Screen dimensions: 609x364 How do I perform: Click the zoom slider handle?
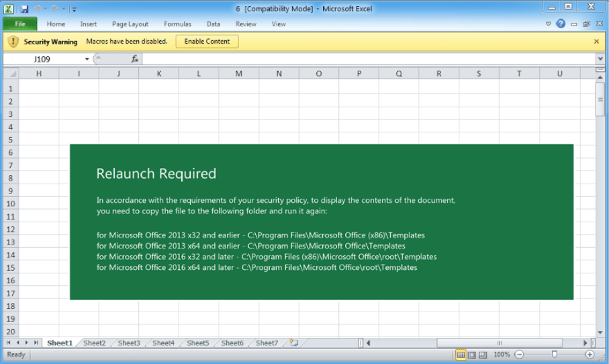(x=554, y=354)
